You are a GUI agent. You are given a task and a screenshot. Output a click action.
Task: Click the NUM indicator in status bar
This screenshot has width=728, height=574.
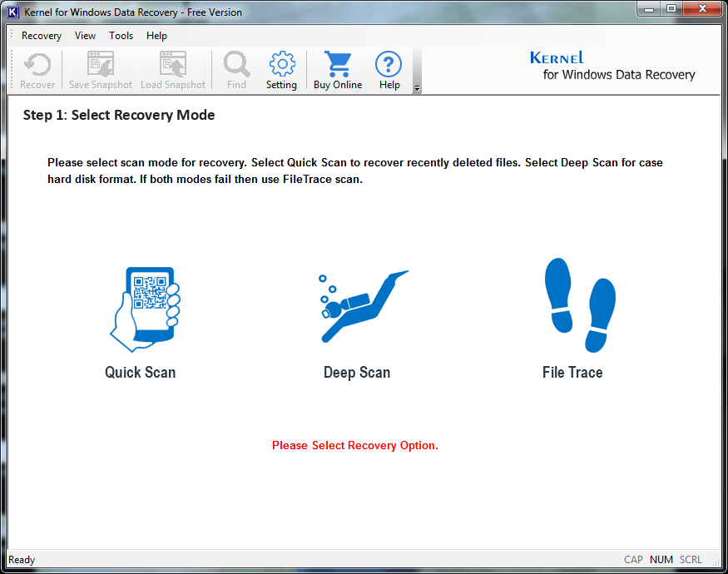[x=661, y=560]
